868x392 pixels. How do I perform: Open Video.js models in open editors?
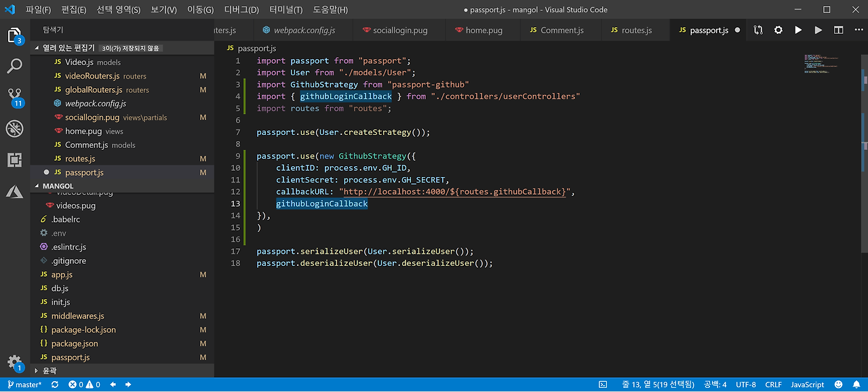pos(122,62)
